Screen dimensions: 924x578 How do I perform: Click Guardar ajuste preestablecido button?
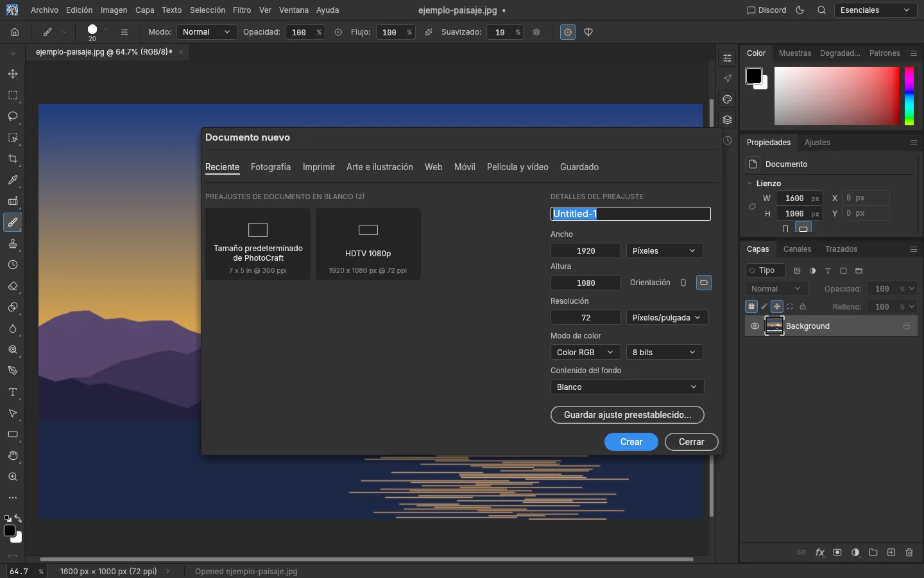[x=628, y=415]
